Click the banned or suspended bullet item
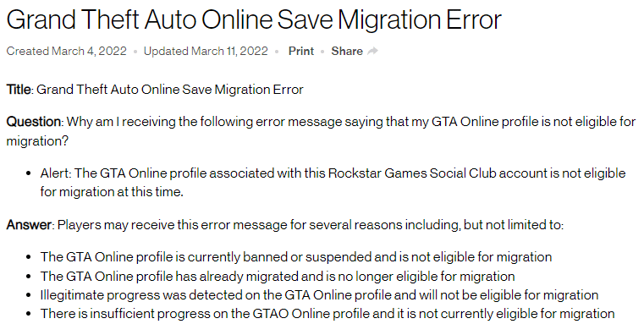Screen dimensions: 644x324 [x=296, y=257]
